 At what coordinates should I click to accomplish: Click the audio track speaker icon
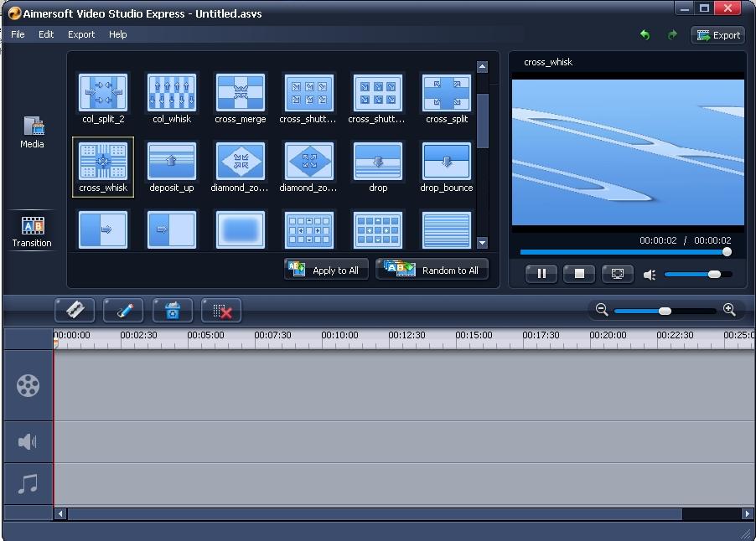(x=28, y=441)
